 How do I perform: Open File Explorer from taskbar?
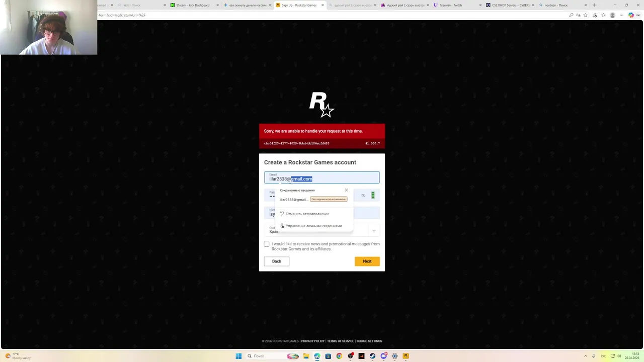point(306,356)
